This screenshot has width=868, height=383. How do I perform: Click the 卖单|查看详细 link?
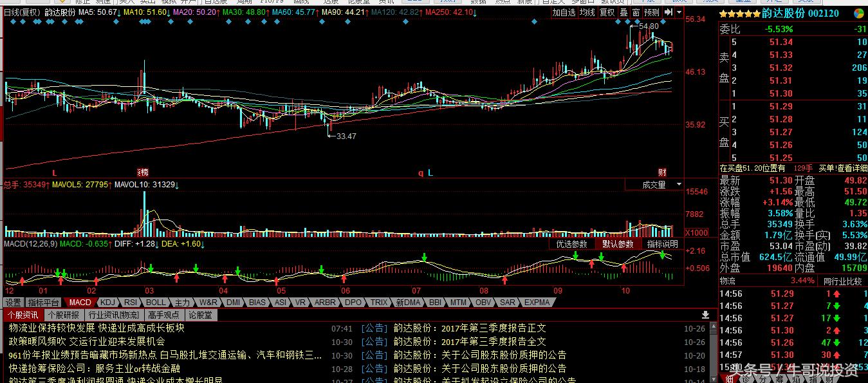(843, 168)
